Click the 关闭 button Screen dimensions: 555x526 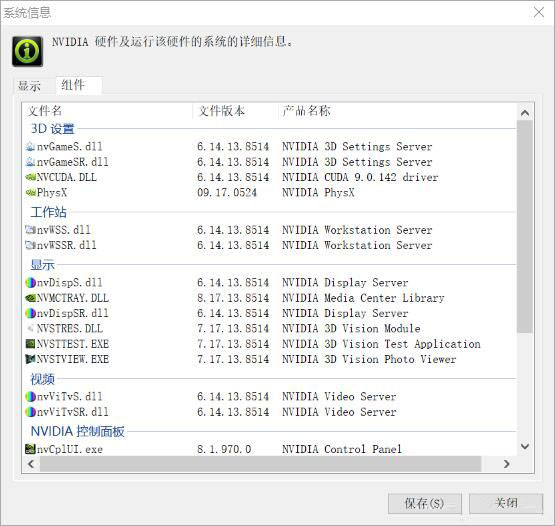coord(506,503)
